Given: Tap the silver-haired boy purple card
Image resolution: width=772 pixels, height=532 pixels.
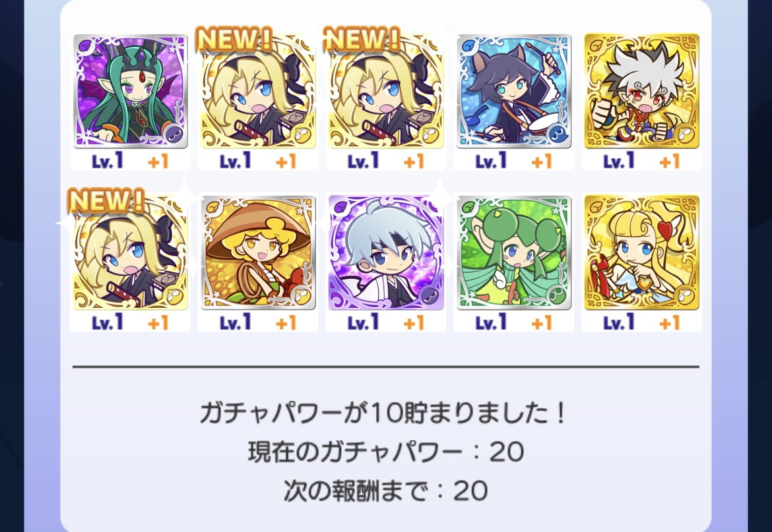Looking at the screenshot, I should pyautogui.click(x=386, y=252).
